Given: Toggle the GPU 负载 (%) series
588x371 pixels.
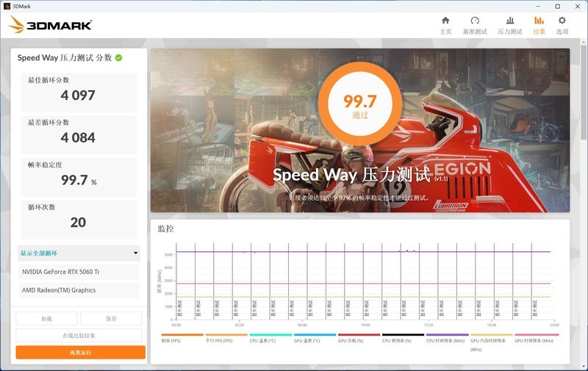Looking at the screenshot, I should tap(359, 339).
